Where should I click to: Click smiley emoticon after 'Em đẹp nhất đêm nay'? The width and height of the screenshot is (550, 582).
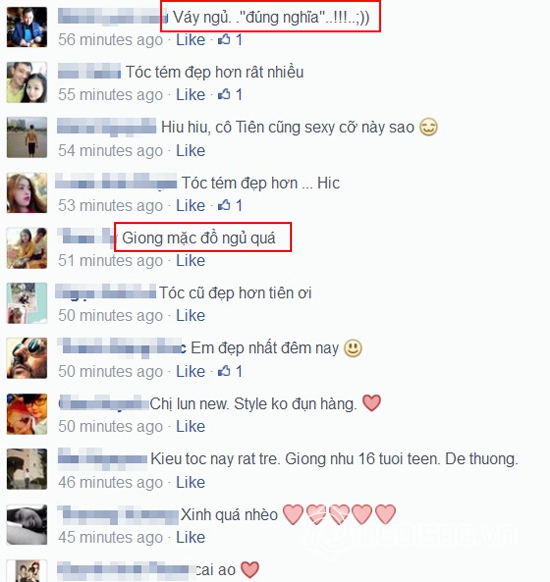tap(353, 349)
